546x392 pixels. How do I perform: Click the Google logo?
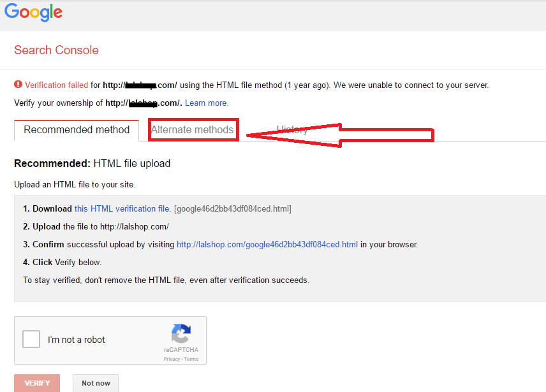coord(33,13)
